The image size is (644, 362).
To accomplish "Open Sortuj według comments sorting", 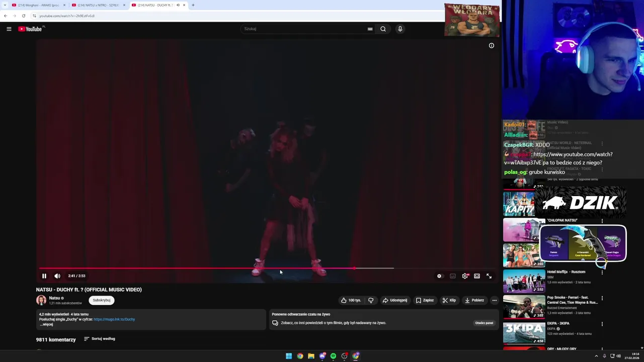I will click(x=100, y=339).
